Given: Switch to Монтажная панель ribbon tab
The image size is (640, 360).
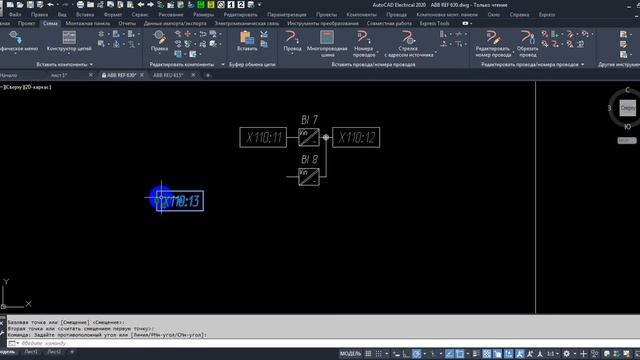Looking at the screenshot, I should point(88,24).
